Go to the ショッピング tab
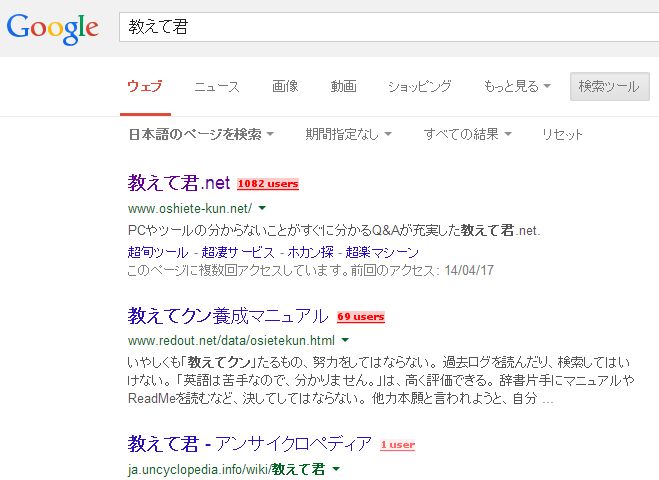This screenshot has height=480, width=659. (419, 86)
